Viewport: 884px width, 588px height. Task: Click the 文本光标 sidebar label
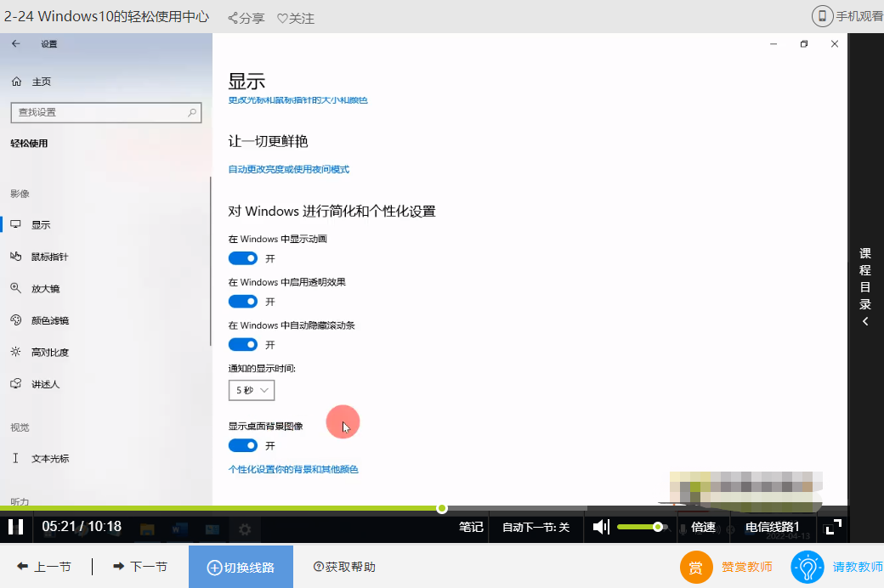[x=50, y=458]
